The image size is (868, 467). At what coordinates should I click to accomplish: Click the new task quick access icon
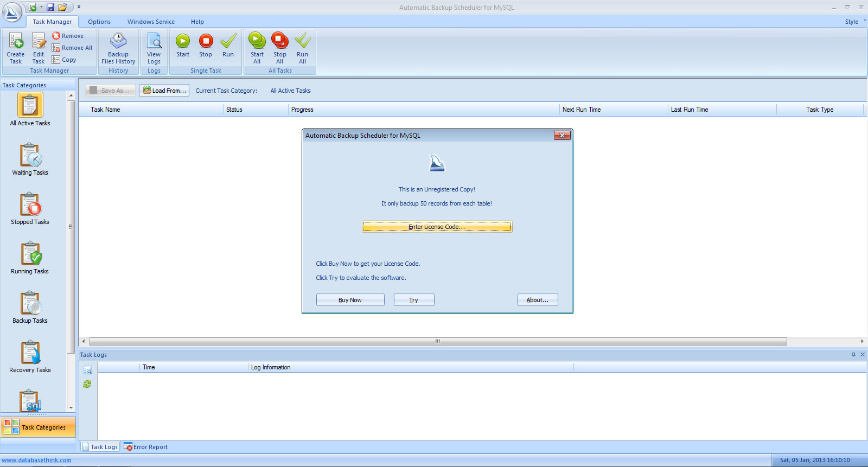33,7
